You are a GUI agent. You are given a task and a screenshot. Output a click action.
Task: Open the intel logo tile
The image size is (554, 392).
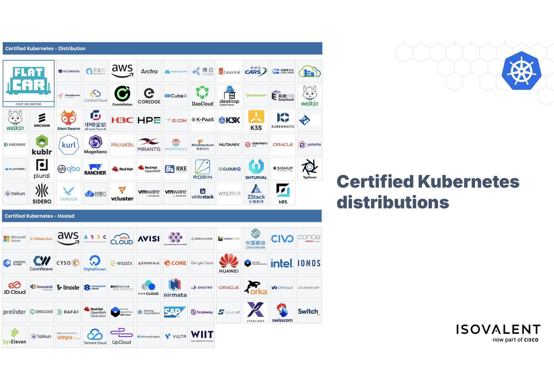282,263
